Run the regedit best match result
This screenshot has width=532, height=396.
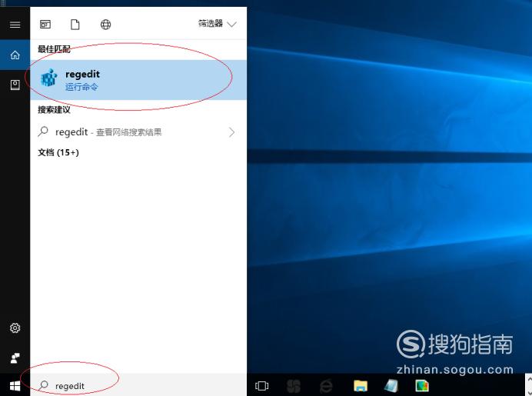coord(138,80)
